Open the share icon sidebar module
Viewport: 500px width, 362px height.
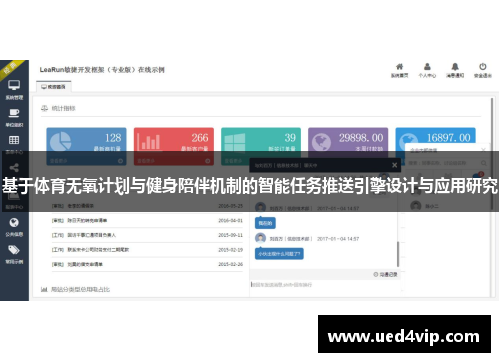pos(14,167)
